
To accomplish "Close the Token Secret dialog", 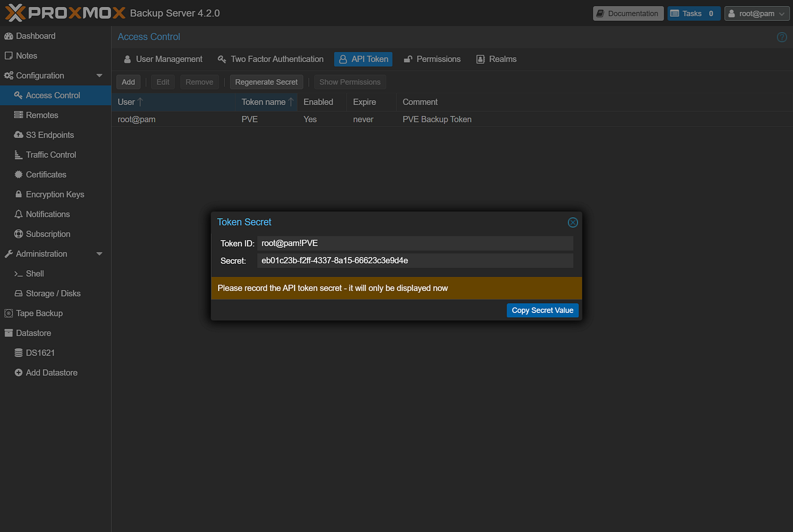I will pos(573,222).
